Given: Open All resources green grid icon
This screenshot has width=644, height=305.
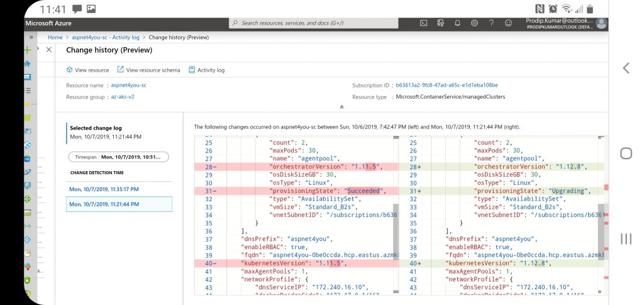Looking at the screenshot, I should click(28, 118).
